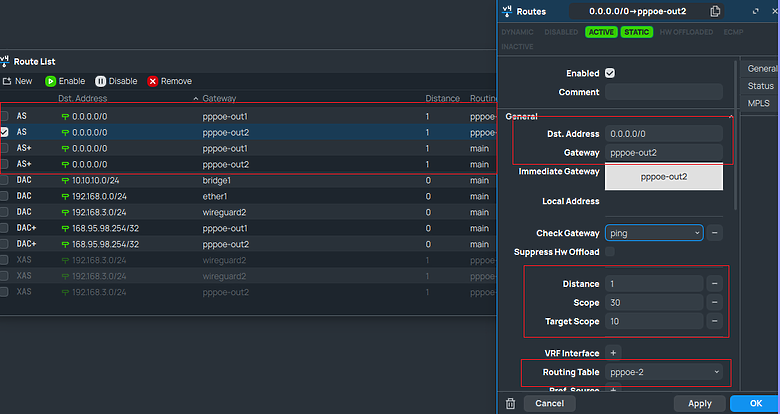The image size is (780, 414).
Task: Click the Cancel button
Action: click(549, 404)
